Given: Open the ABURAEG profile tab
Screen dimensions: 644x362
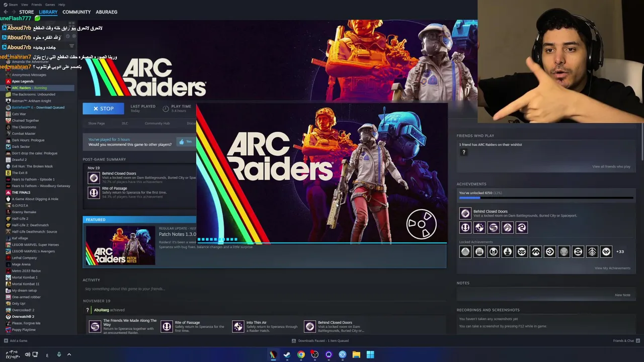Looking at the screenshot, I should [106, 12].
